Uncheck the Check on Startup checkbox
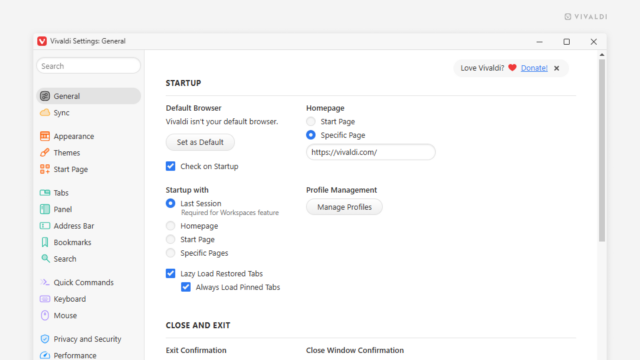The image size is (640, 360). (171, 166)
